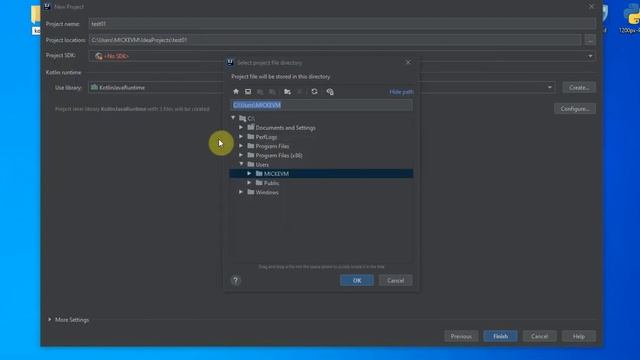Confirm directory with OK button
This screenshot has width=640, height=360.
pyautogui.click(x=357, y=280)
